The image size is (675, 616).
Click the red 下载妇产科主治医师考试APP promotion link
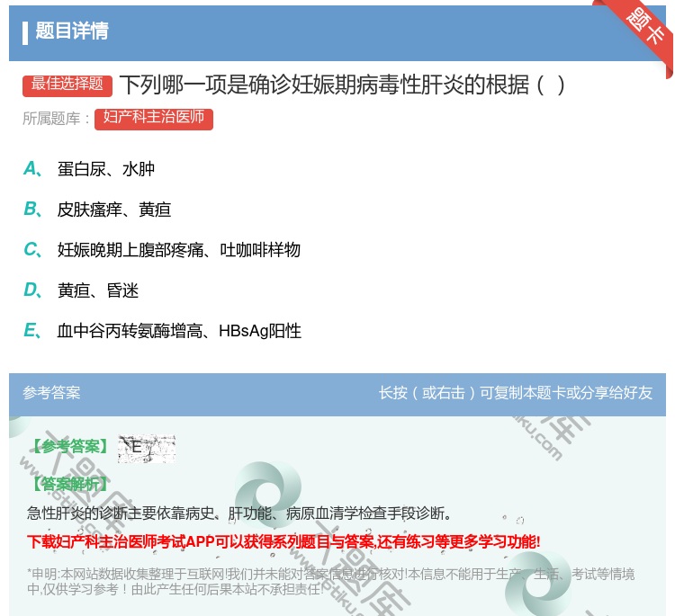pos(283,541)
